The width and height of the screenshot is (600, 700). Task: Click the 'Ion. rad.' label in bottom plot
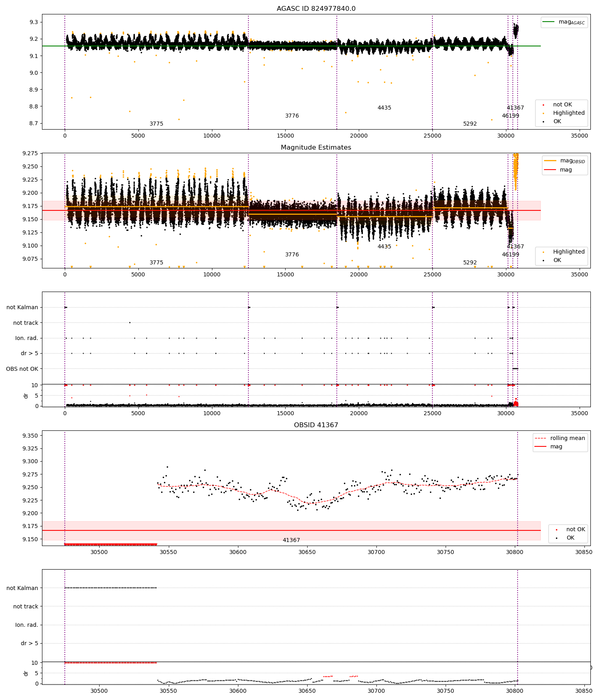(x=27, y=625)
